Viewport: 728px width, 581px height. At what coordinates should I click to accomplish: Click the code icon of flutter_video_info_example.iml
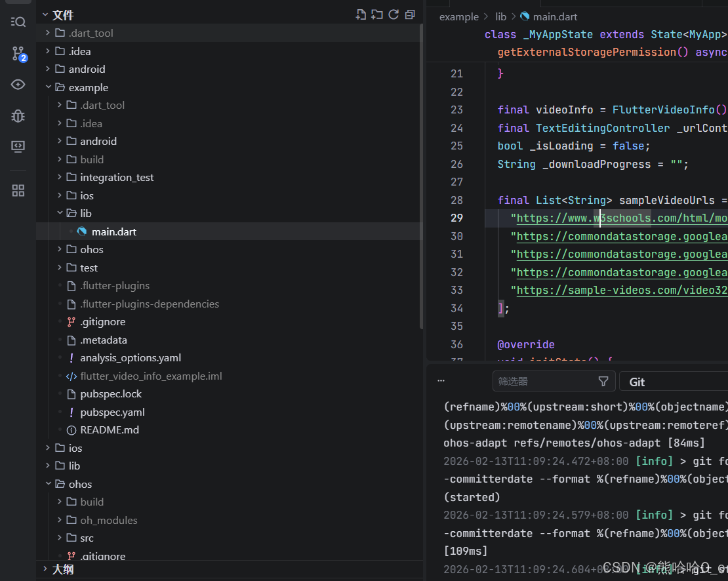[71, 376]
